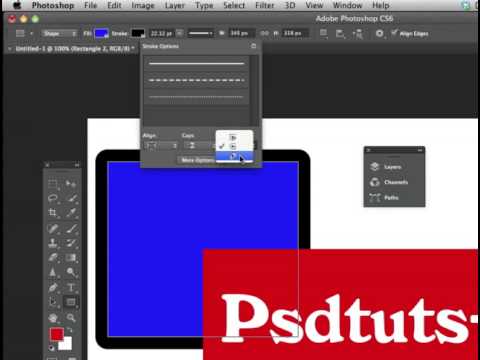480x360 pixels.
Task: Select the Clone Stamp tool
Action: (x=53, y=243)
